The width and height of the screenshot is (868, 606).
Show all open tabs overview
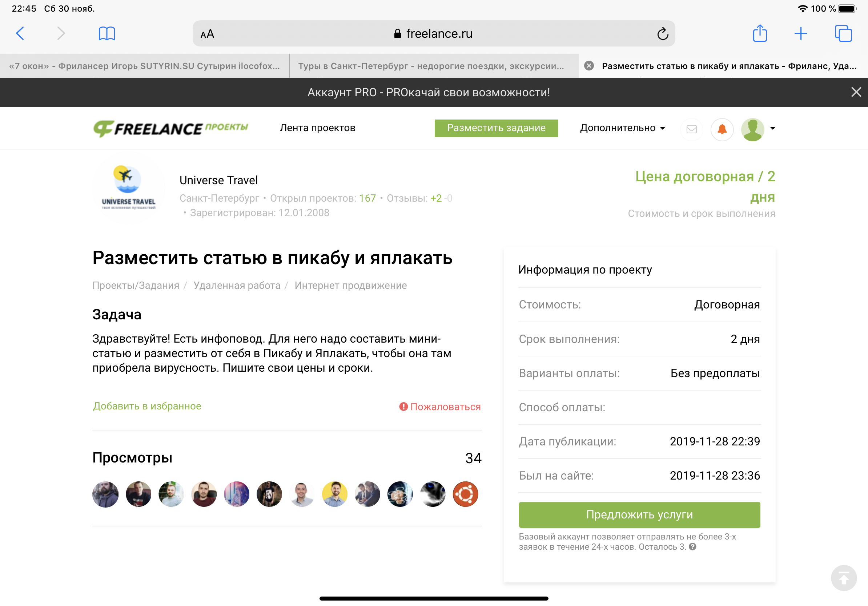click(x=843, y=34)
